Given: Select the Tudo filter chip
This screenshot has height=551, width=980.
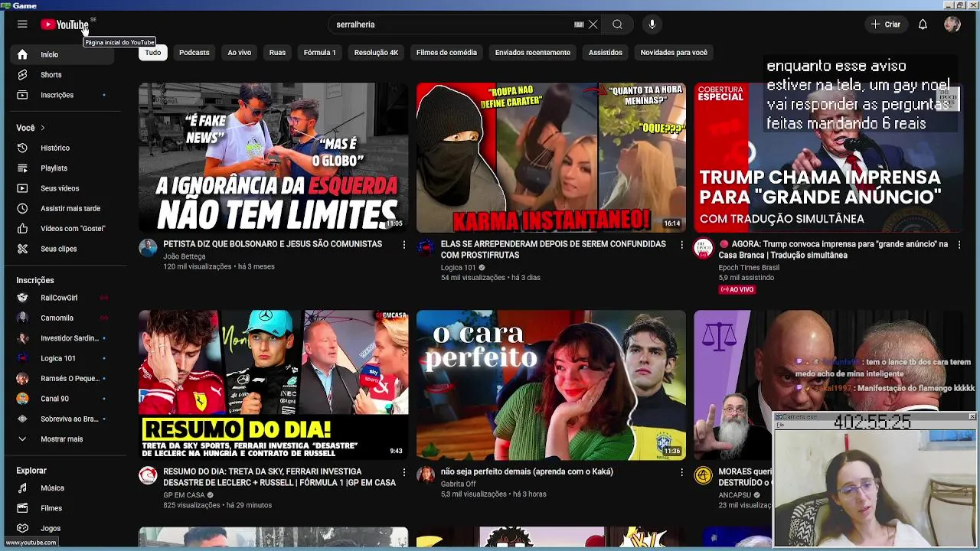Looking at the screenshot, I should [x=153, y=53].
